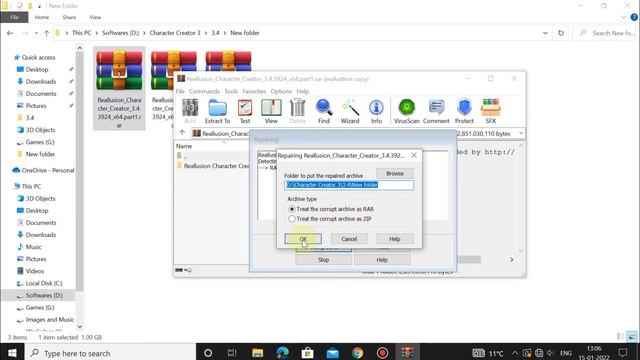
Task: Click the Extract To toolbar icon
Action: click(x=217, y=111)
